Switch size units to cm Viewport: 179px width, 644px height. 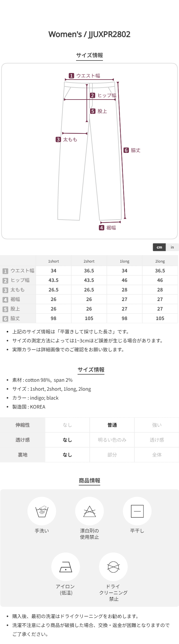click(x=159, y=247)
